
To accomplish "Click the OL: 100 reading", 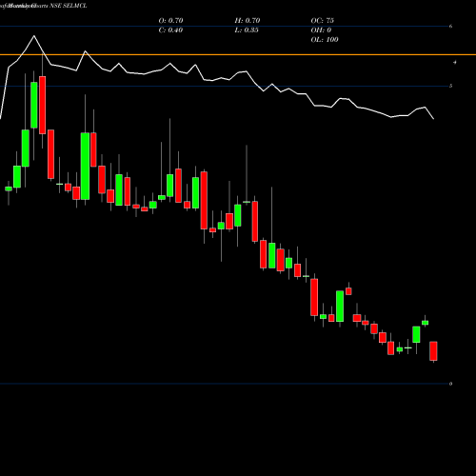I will point(325,40).
